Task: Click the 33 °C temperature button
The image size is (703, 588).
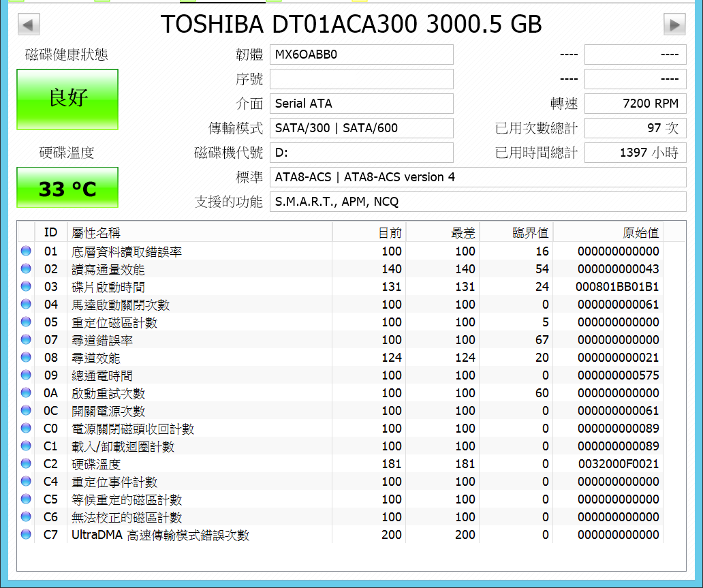Action: pyautogui.click(x=67, y=187)
